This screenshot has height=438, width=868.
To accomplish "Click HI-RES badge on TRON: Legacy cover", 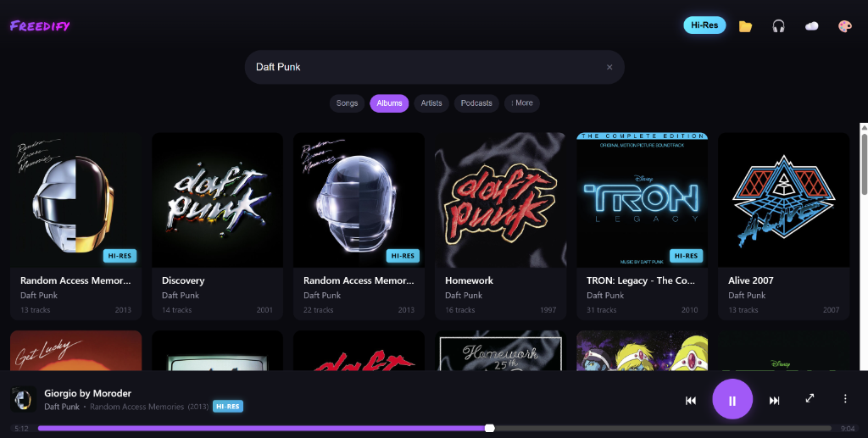I will pyautogui.click(x=686, y=256).
